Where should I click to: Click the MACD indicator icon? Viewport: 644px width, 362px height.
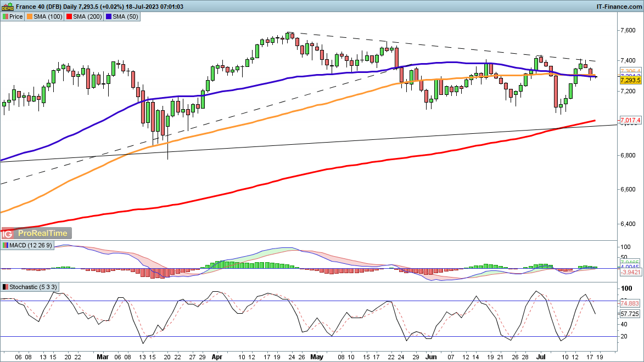[5, 245]
